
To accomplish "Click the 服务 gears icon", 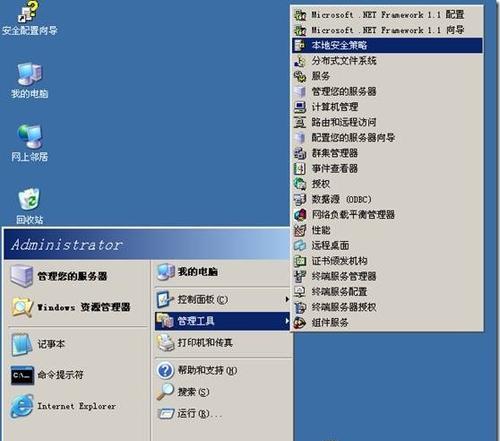I will click(300, 76).
